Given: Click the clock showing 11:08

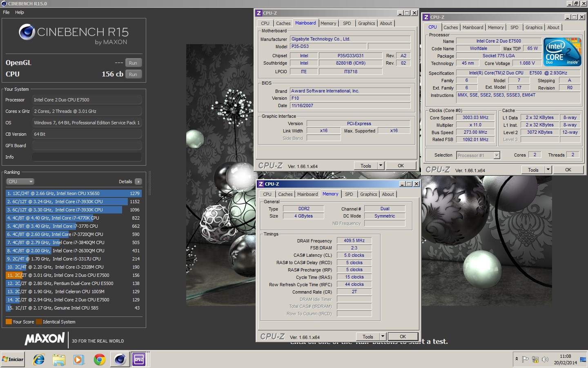Looking at the screenshot, I should click(566, 357).
